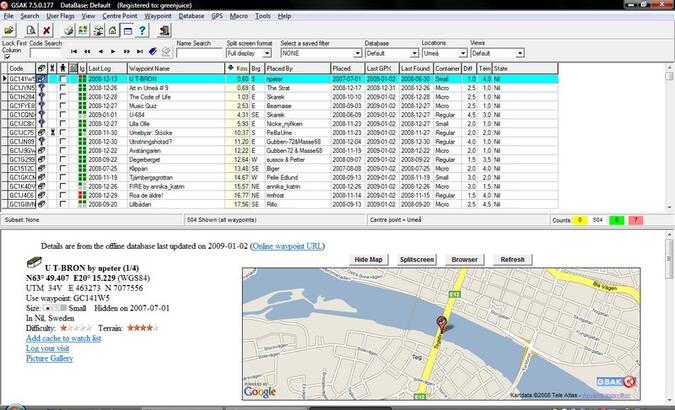This screenshot has height=410, width=675.
Task: Open the Split screen format dropdown
Action: click(267, 53)
